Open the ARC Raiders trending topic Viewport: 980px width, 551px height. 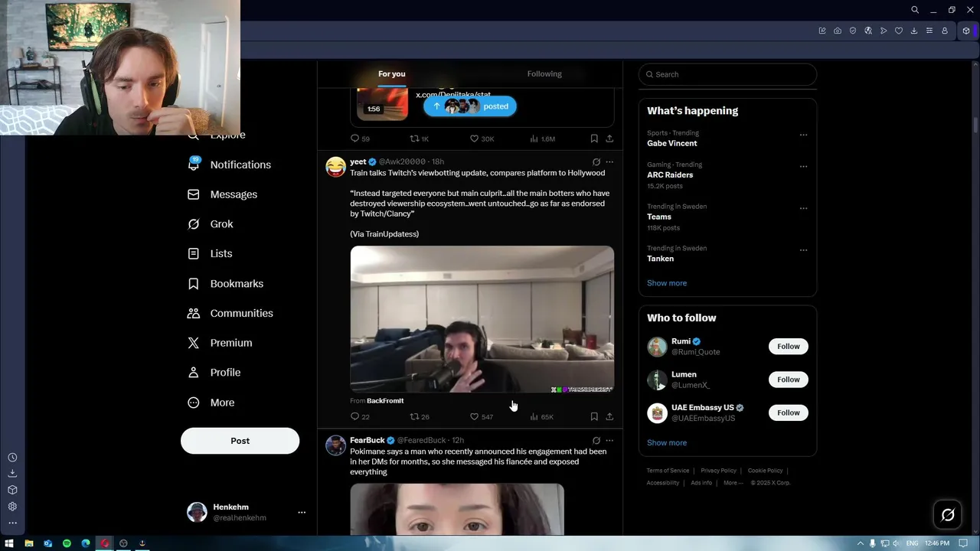coord(670,174)
